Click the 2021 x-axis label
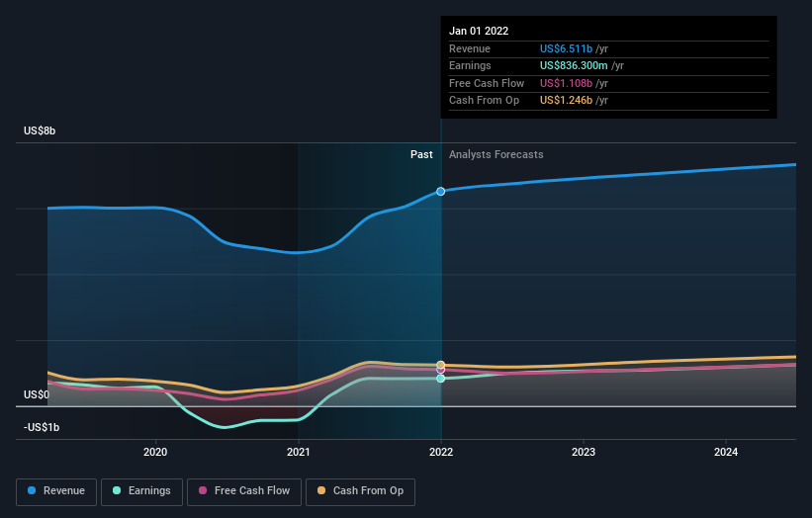 (299, 452)
